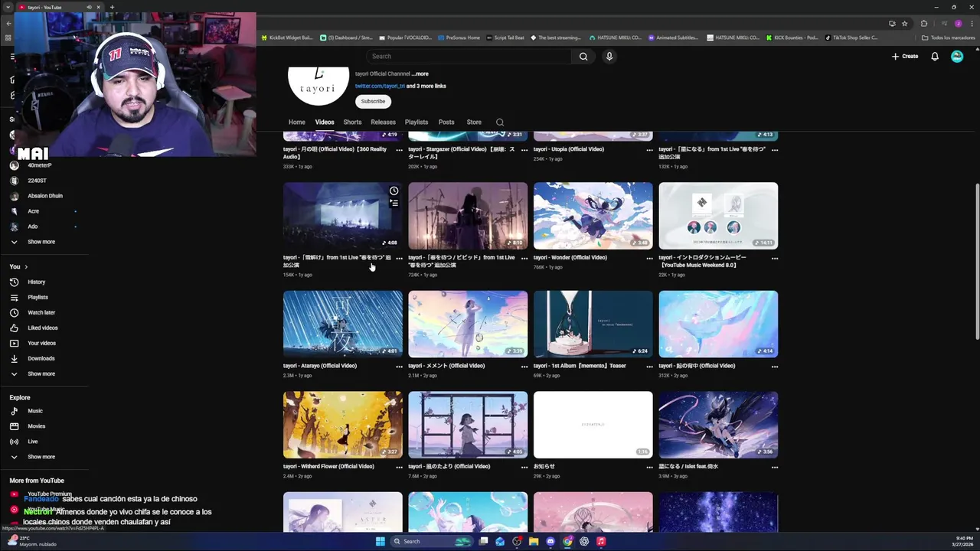This screenshot has width=980, height=551.
Task: Start voice search with the microphone icon
Action: pyautogui.click(x=609, y=56)
